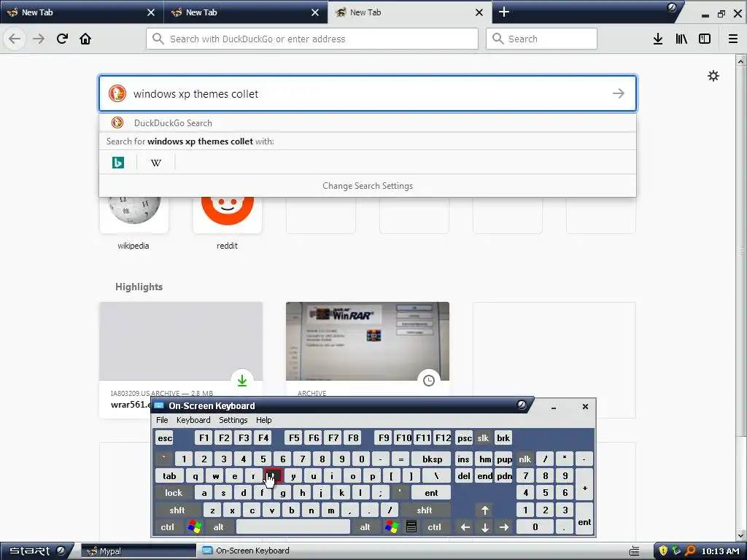The width and height of the screenshot is (747, 560).
Task: Focus the toolbar Search field
Action: click(542, 39)
